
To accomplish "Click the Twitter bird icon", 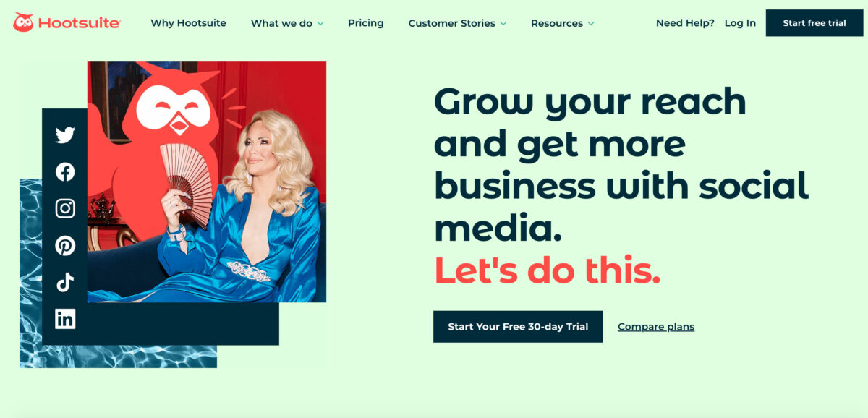I will click(x=65, y=135).
